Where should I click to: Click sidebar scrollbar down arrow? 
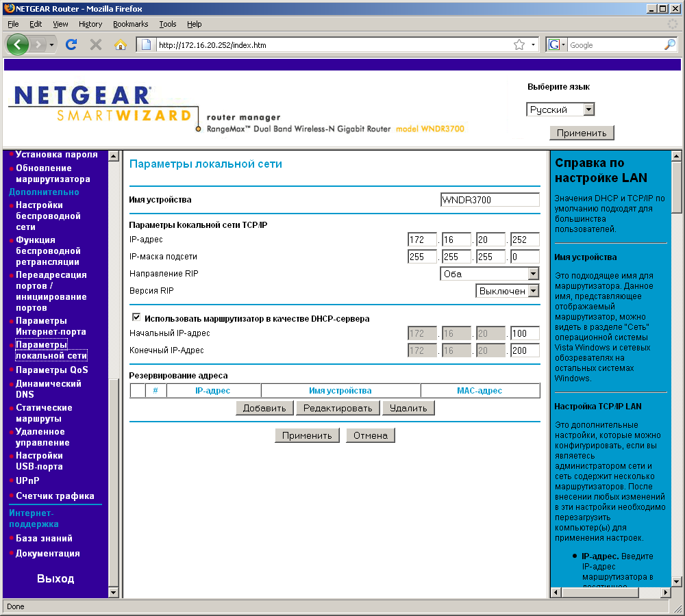(x=114, y=593)
